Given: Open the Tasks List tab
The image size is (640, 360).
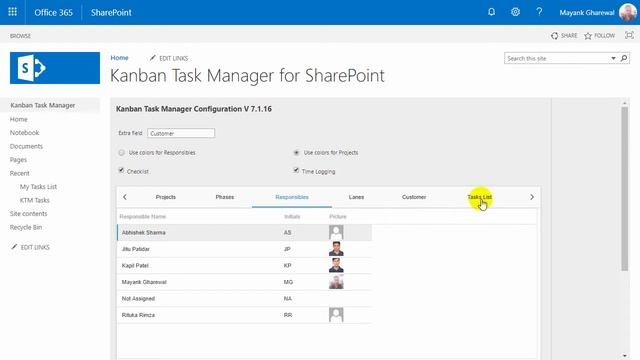Looking at the screenshot, I should point(480,197).
